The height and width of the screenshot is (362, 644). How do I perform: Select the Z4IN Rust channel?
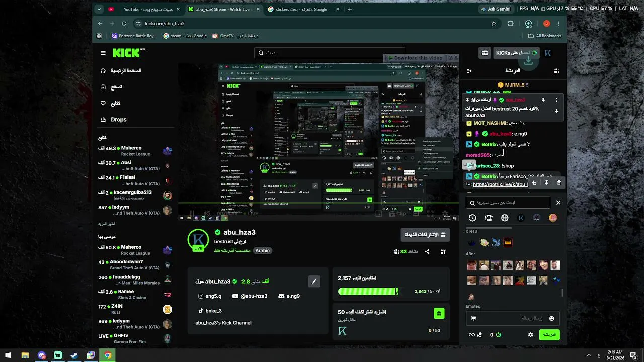click(135, 309)
